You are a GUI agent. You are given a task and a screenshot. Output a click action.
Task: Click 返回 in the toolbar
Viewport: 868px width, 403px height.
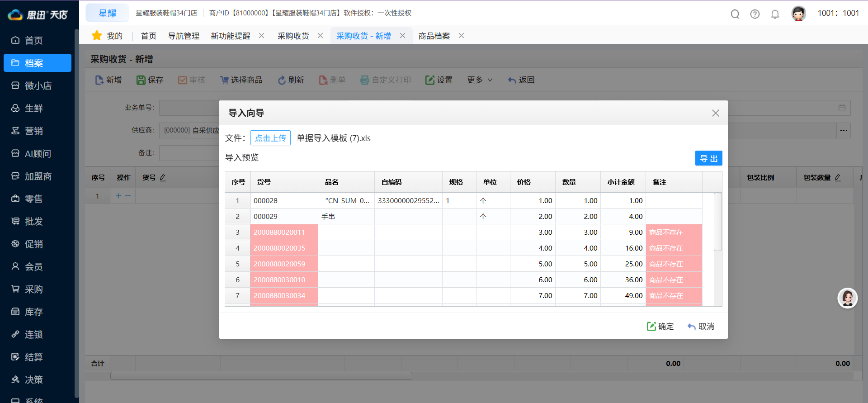tap(521, 80)
